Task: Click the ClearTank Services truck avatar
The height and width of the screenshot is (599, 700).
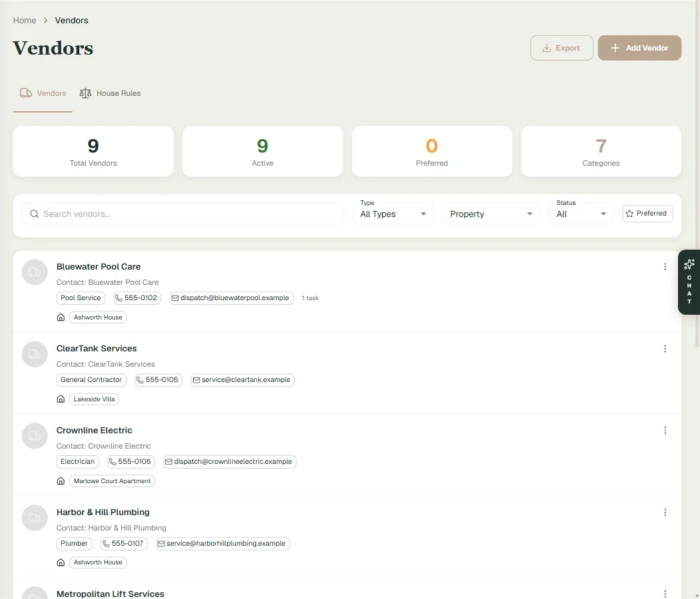Action: [x=35, y=354]
